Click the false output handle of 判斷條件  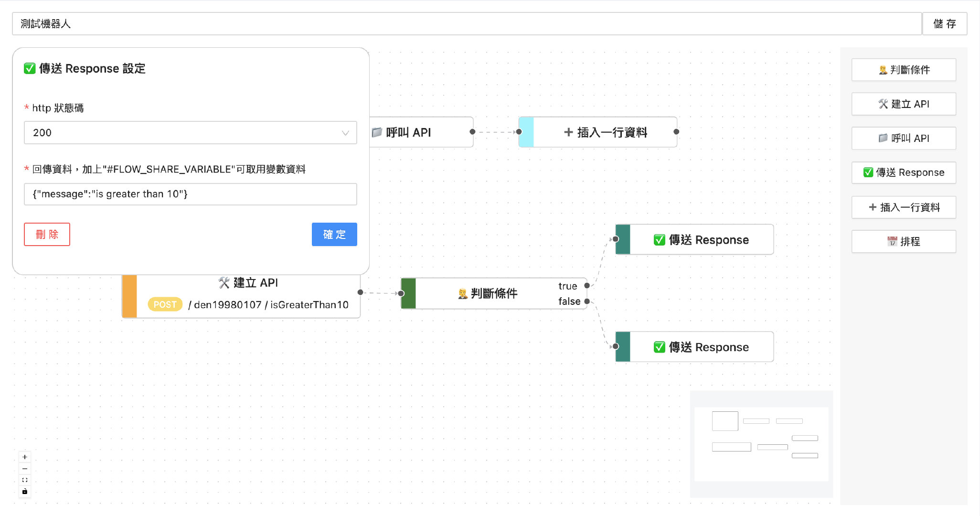tap(587, 301)
